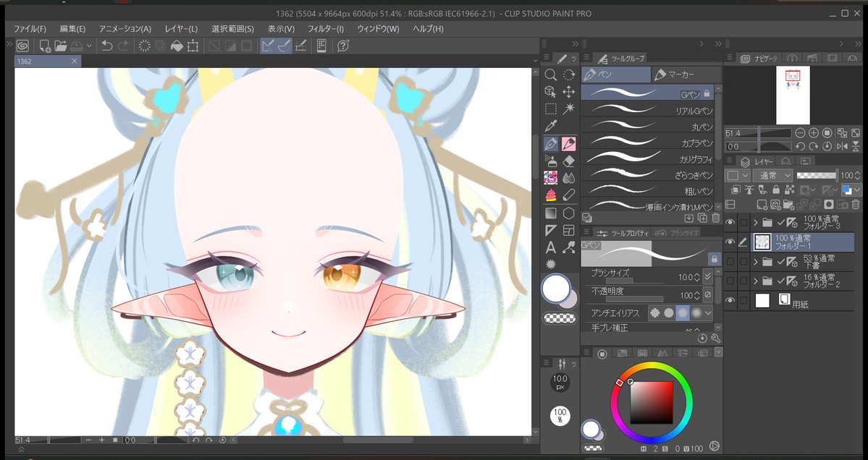Hide the 用紙 paper layer

(x=730, y=300)
